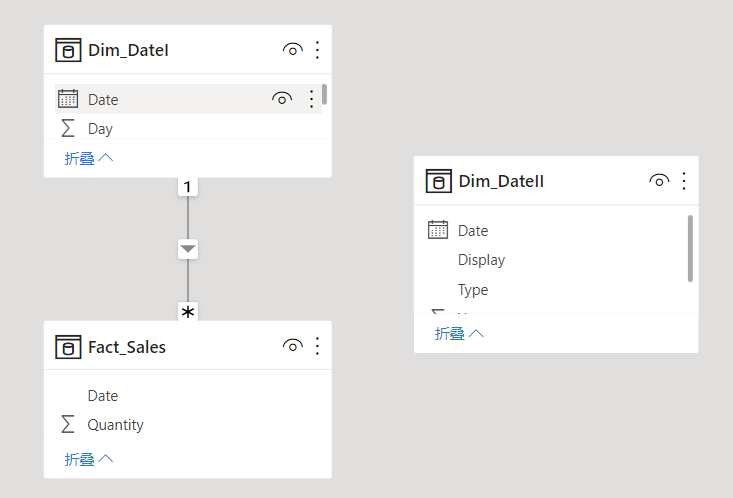
Task: Toggle visibility of the Dim_DateII table
Action: [x=658, y=181]
